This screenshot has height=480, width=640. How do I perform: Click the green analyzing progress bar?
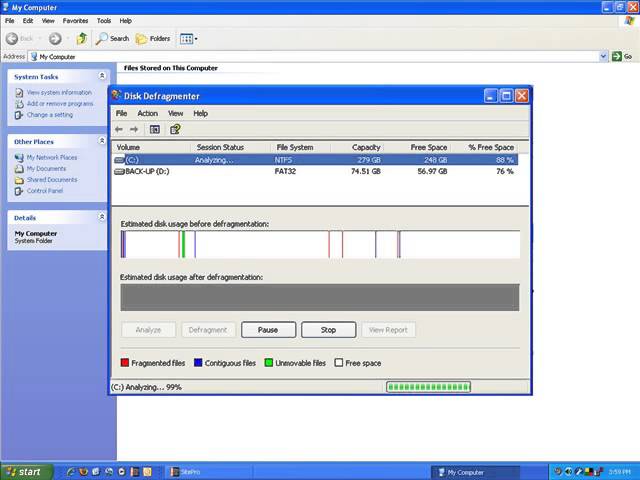[428, 387]
